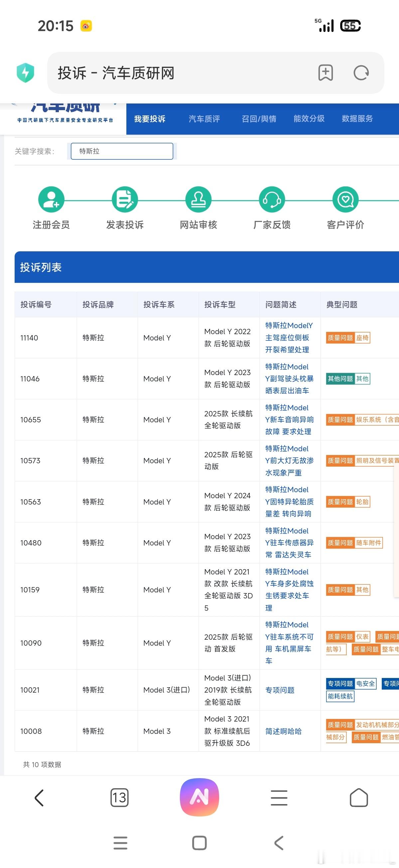Open complaint about 副驾驶头枕暴晒表层出油
Viewport: 399px width, 868px height.
pyautogui.click(x=289, y=379)
